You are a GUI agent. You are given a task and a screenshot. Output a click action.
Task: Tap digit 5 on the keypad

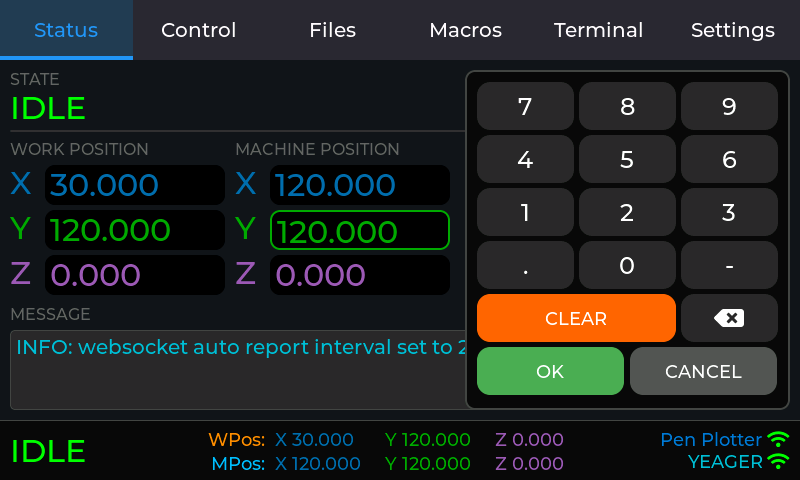tap(627, 159)
